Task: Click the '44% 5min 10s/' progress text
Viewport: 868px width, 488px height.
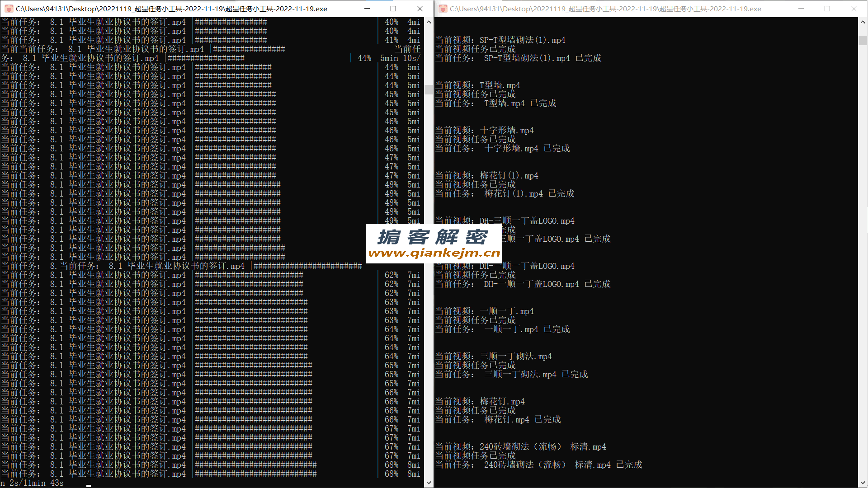Action: point(389,58)
